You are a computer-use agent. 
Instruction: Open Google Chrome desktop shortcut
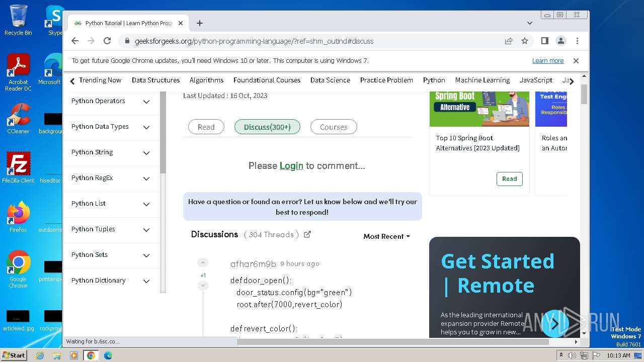[18, 269]
